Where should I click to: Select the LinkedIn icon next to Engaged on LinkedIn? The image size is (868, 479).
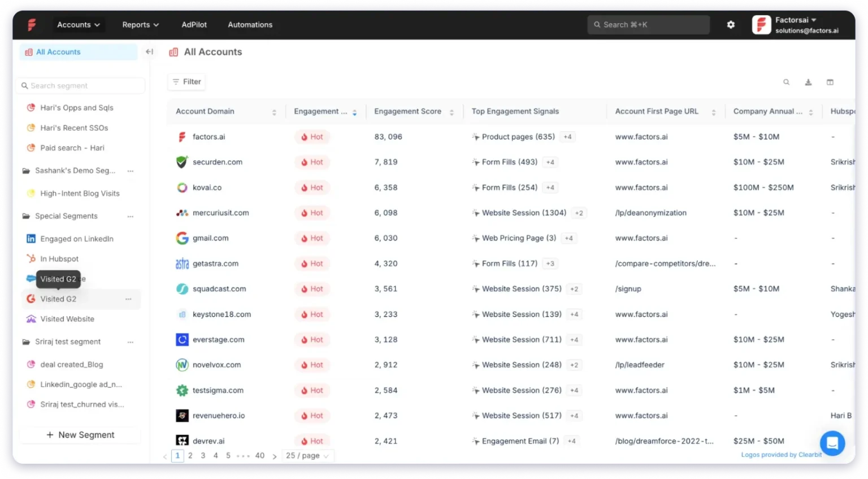[x=31, y=238]
